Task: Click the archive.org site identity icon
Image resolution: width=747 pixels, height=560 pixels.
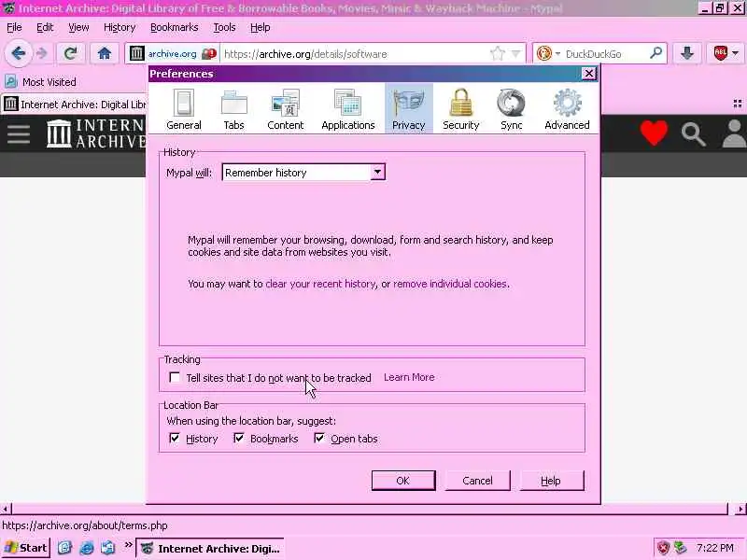Action: click(136, 53)
